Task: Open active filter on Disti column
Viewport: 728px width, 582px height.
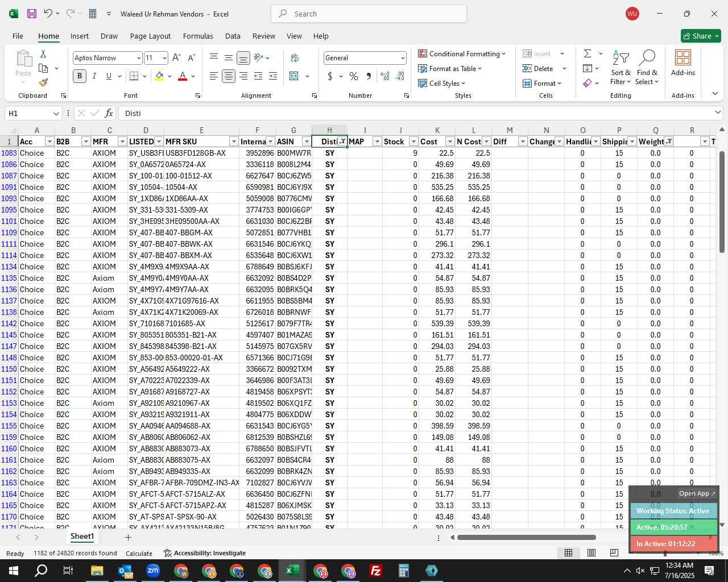Action: 342,142
